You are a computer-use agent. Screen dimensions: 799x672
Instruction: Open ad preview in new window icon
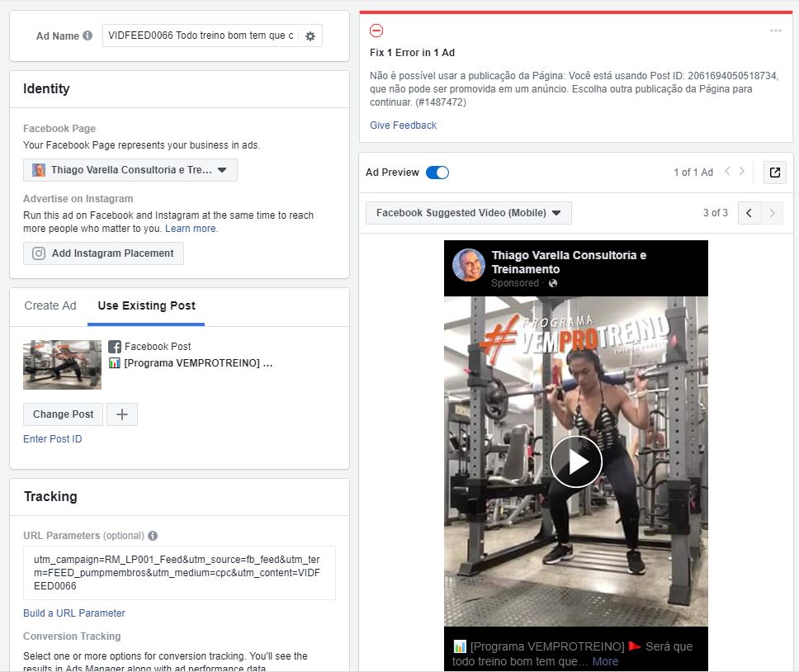pos(774,173)
